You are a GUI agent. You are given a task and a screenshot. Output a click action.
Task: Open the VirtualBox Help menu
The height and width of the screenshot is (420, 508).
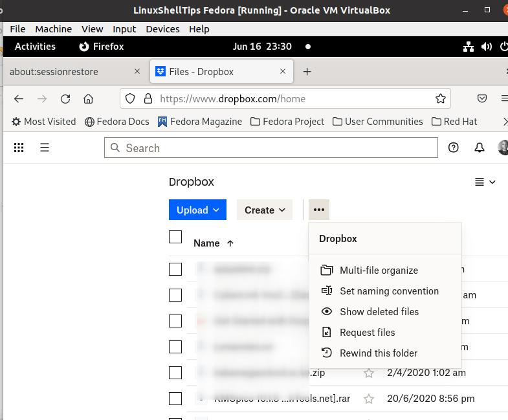coord(199,29)
